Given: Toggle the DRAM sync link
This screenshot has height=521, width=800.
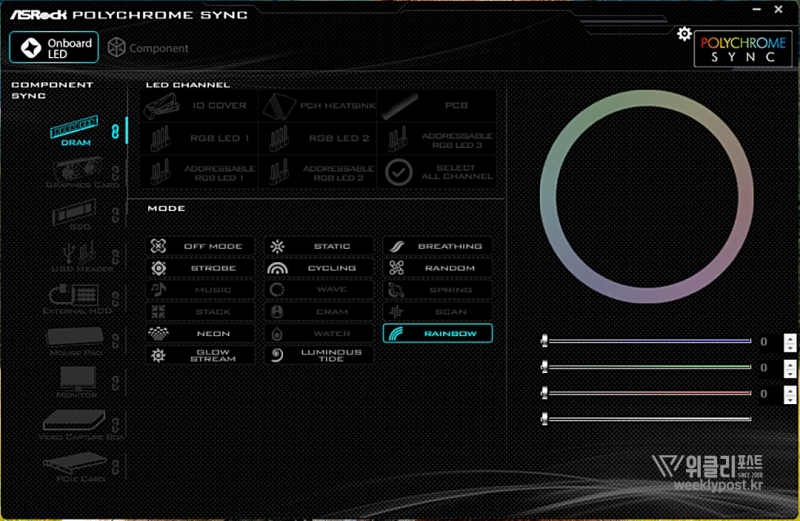Looking at the screenshot, I should (115, 131).
